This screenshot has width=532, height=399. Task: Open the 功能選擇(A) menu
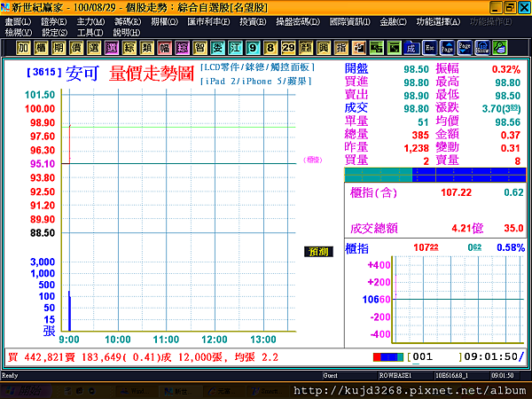[x=438, y=22]
